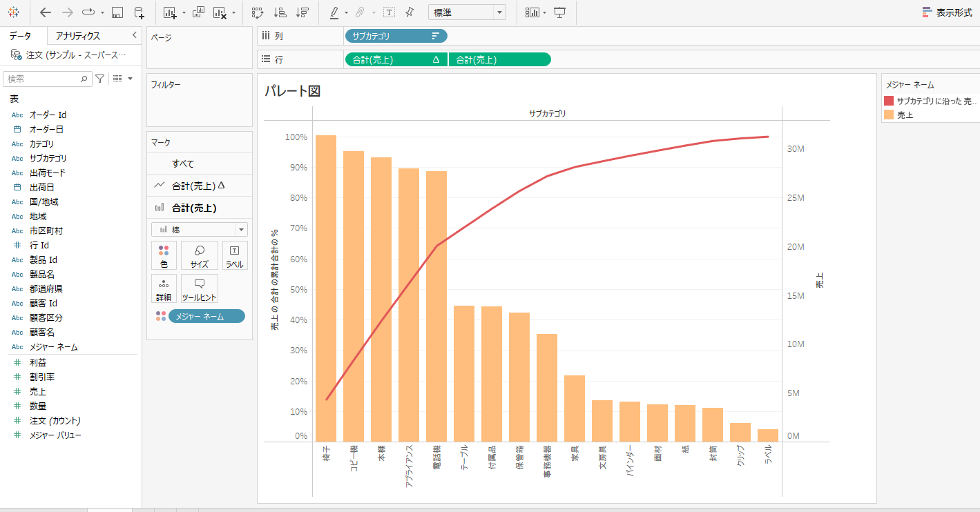Select the 利益 measure field

[x=38, y=363]
